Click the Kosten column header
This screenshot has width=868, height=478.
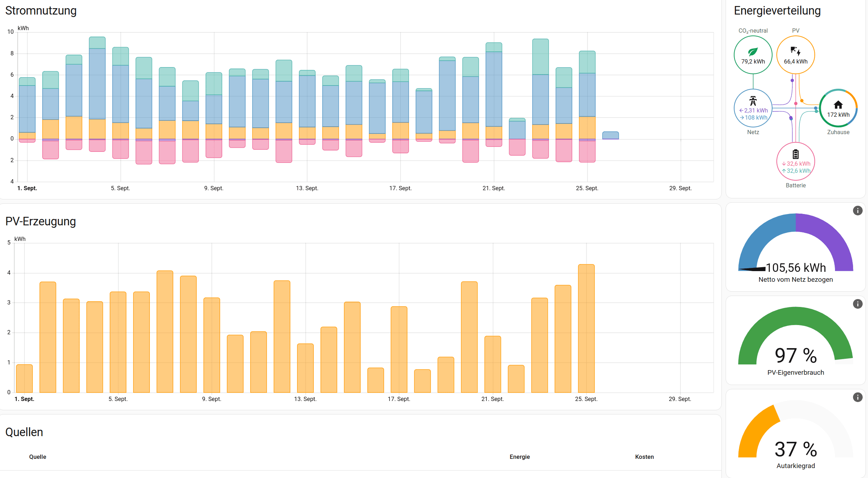(x=644, y=457)
